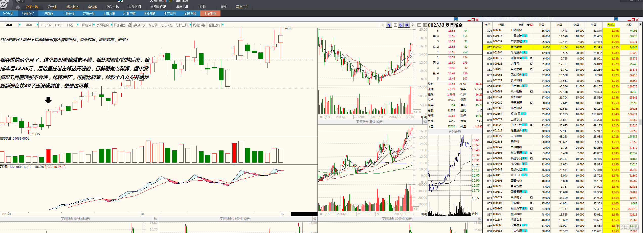This screenshot has width=644, height=233.
Task: Open the 更多 menu in top navigation
Action: (224, 7)
